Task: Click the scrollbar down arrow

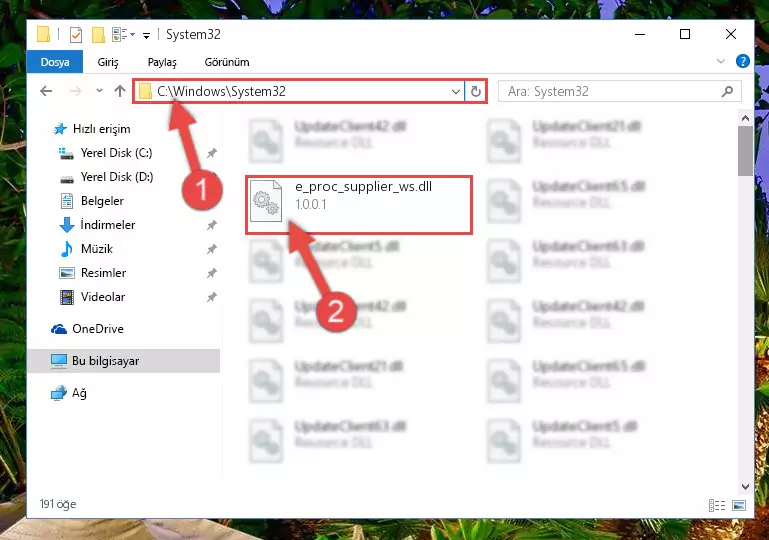Action: (745, 487)
